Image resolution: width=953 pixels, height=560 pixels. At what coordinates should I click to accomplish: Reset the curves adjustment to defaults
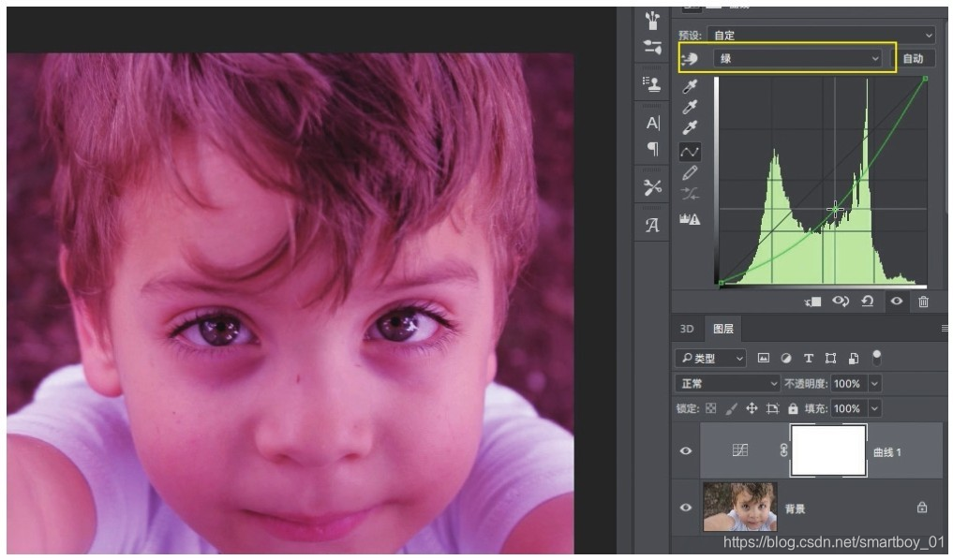868,302
